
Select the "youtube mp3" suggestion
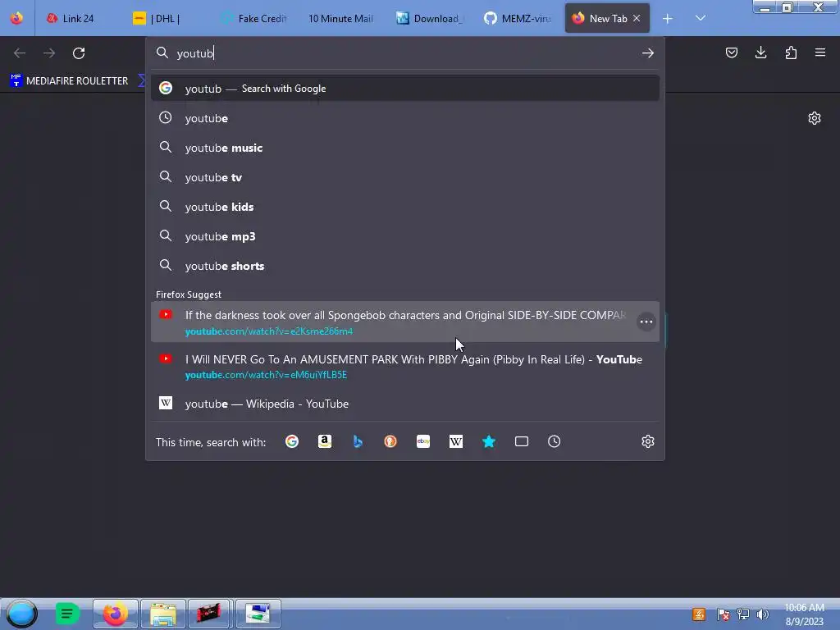click(405, 235)
